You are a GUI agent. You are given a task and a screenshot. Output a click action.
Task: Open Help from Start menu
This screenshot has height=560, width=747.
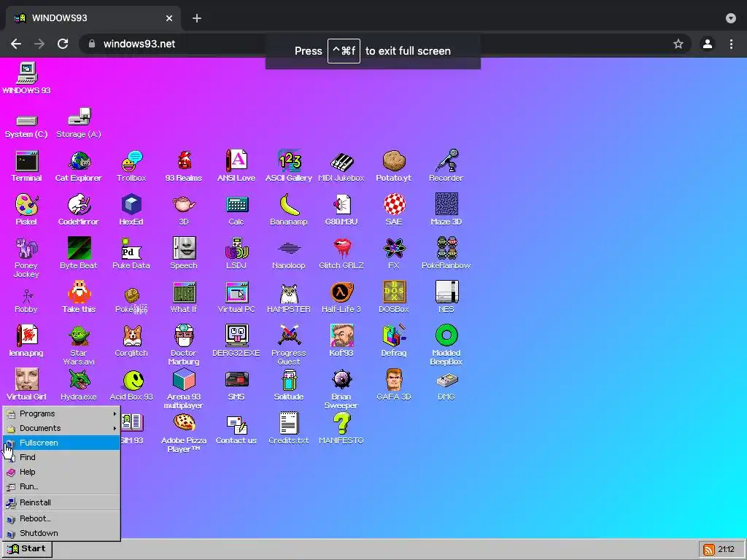click(x=61, y=472)
